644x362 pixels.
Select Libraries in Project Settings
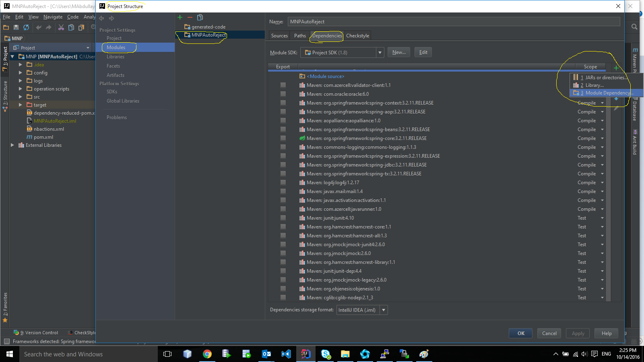(x=116, y=57)
